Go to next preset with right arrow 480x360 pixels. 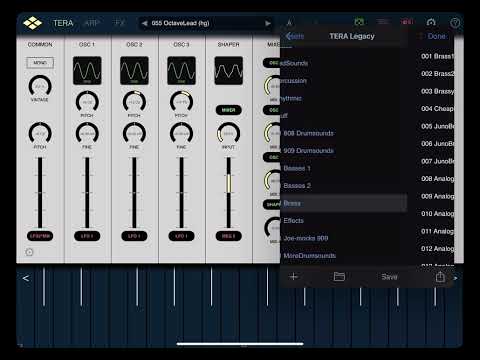coord(268,23)
